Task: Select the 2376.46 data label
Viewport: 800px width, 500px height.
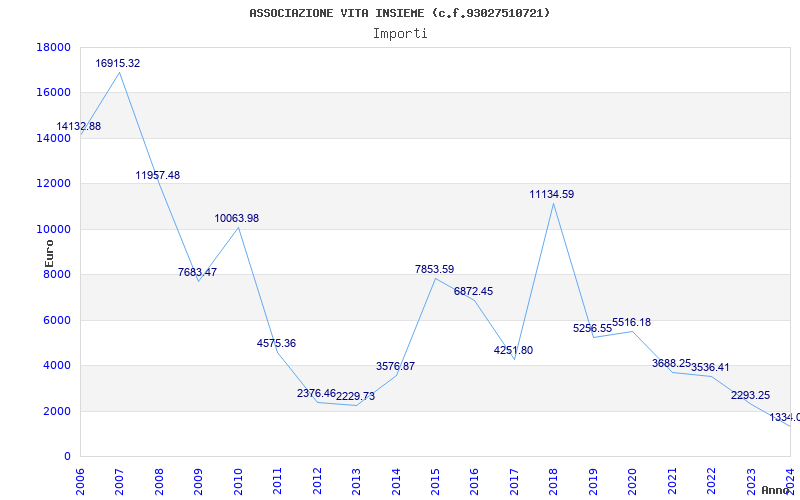Action: [x=316, y=393]
